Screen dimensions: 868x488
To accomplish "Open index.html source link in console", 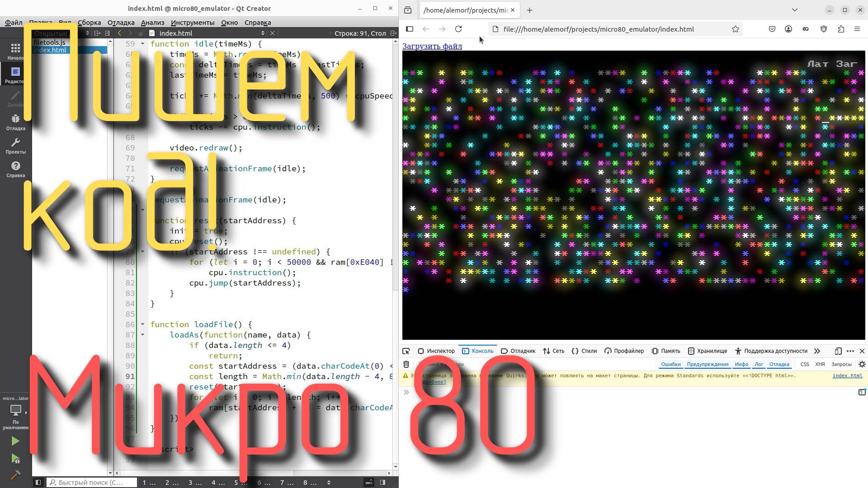I will pyautogui.click(x=847, y=375).
